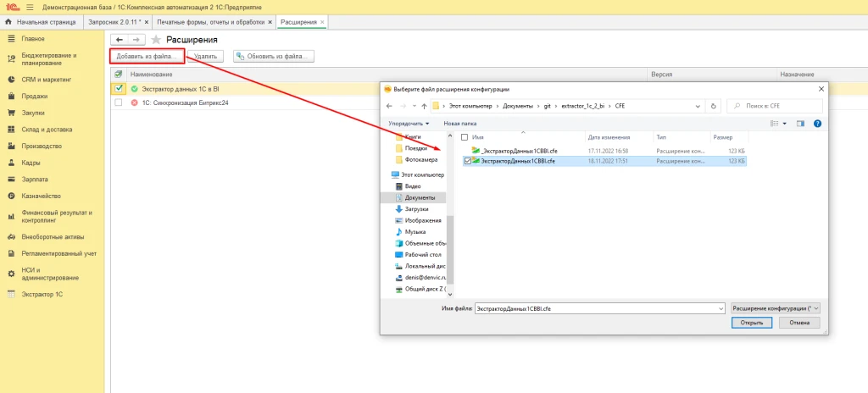
Task: Uncheck ЭкстракторДанных1СВВI.cfe file checkbox
Action: pos(468,161)
